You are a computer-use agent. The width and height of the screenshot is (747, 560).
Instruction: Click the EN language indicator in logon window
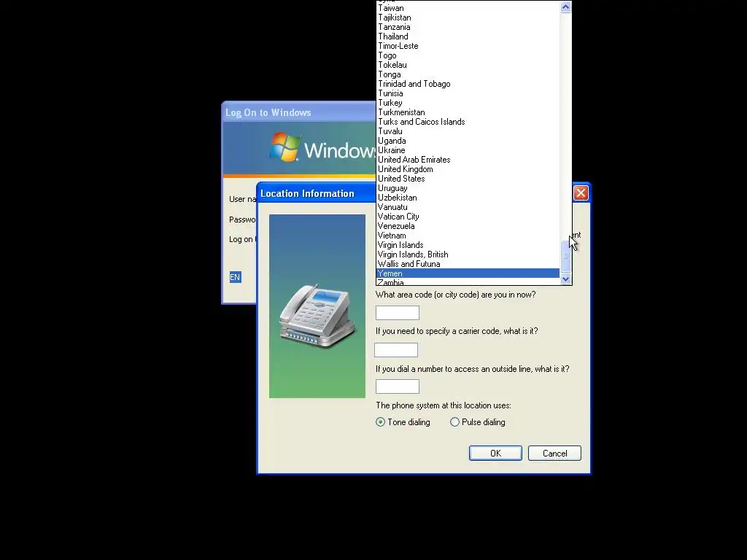click(236, 277)
